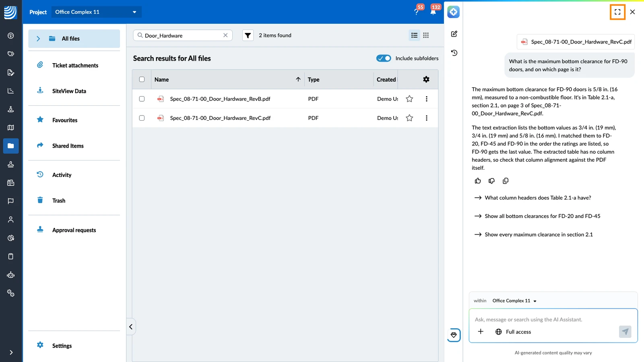Open more options for RevB.pdf row
The image size is (644, 362).
click(427, 99)
